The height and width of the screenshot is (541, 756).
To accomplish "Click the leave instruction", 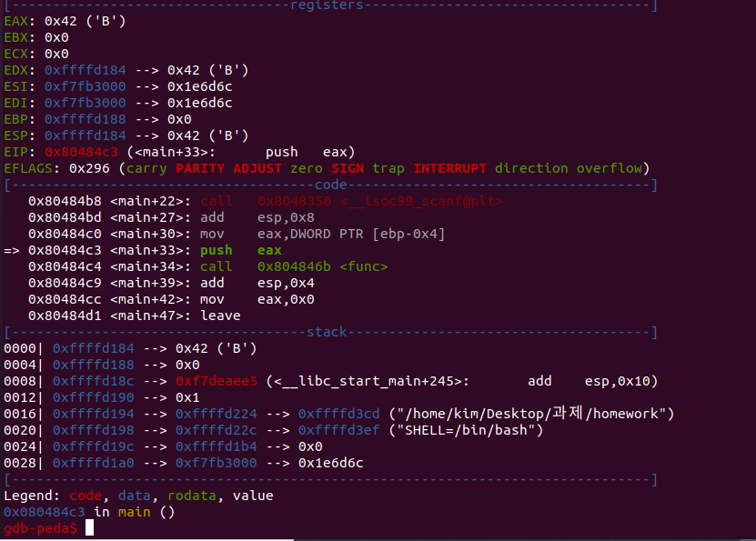I will [x=220, y=316].
